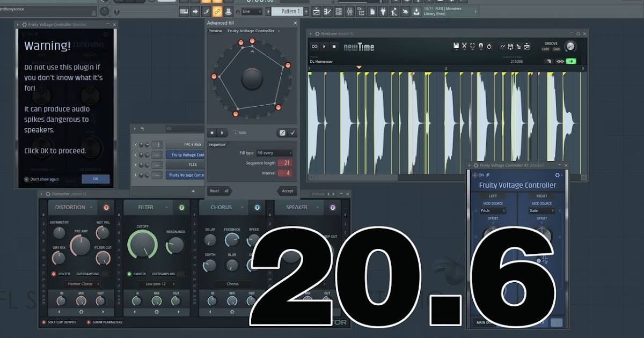The height and width of the screenshot is (338, 644).
Task: Toggle the orange link icon in toolbar
Action: (x=217, y=11)
